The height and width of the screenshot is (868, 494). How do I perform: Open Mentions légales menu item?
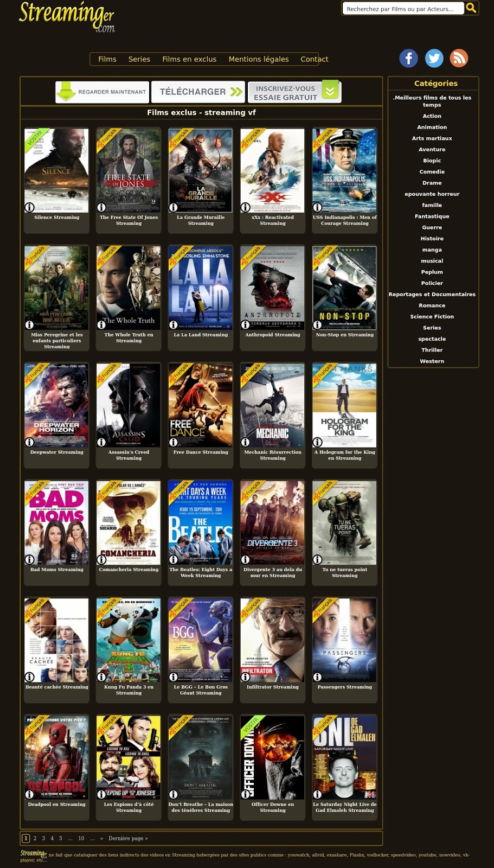259,59
